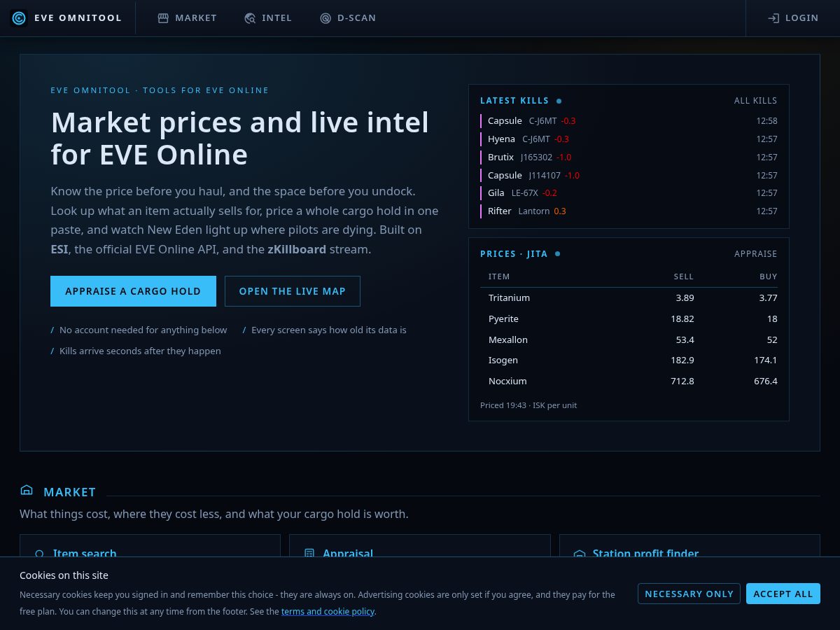The image size is (840, 630).
Task: Open the APPRAISE link in prices panel
Action: (755, 254)
